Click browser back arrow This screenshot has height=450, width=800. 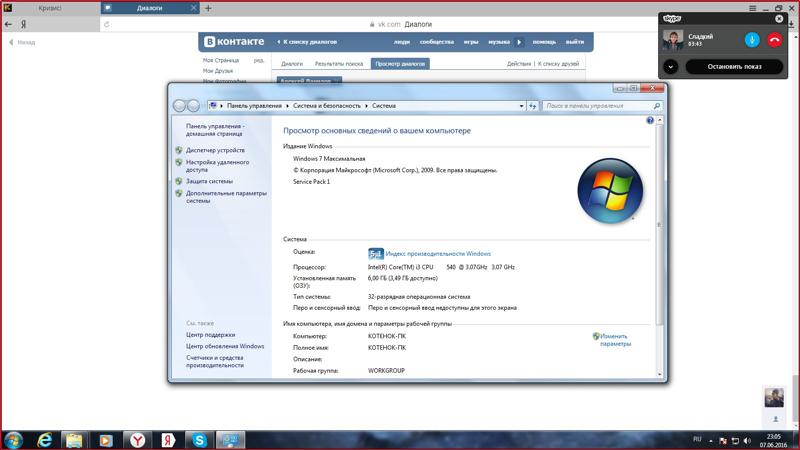(8, 24)
